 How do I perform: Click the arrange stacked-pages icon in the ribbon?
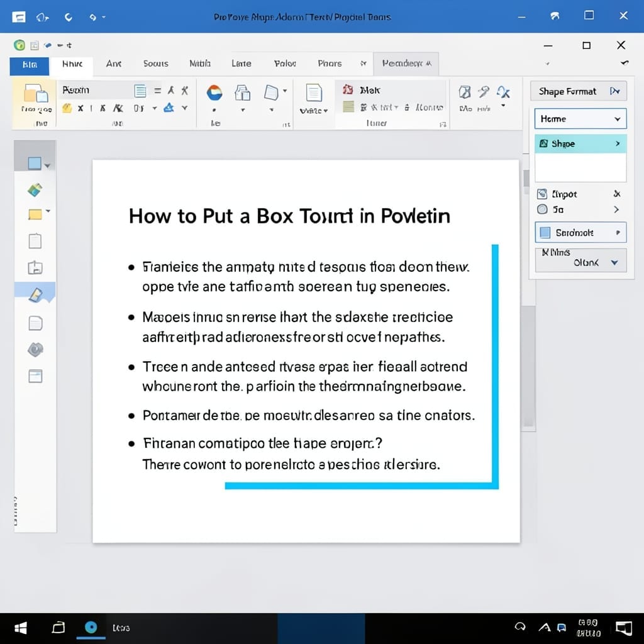point(242,93)
